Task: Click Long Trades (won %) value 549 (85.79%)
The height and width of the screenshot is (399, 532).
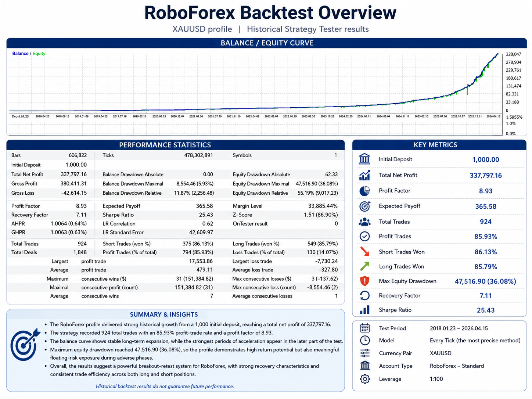Action: click(323, 244)
